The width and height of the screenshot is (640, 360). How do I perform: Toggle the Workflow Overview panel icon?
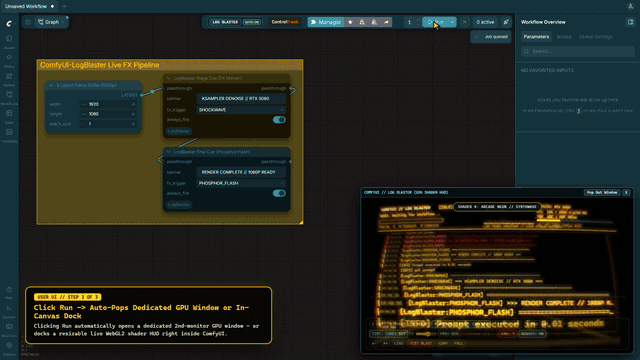(630, 22)
